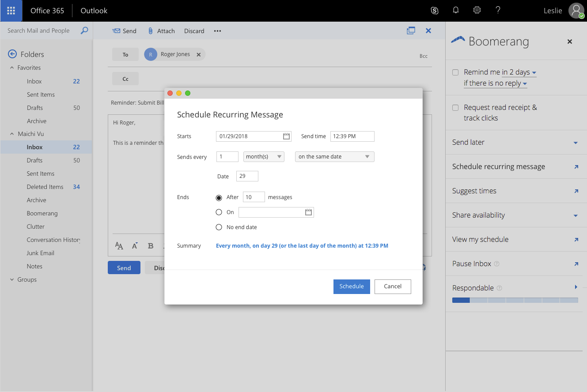Open the Office 365 app launcher grid
The image size is (587, 392).
pos(11,10)
